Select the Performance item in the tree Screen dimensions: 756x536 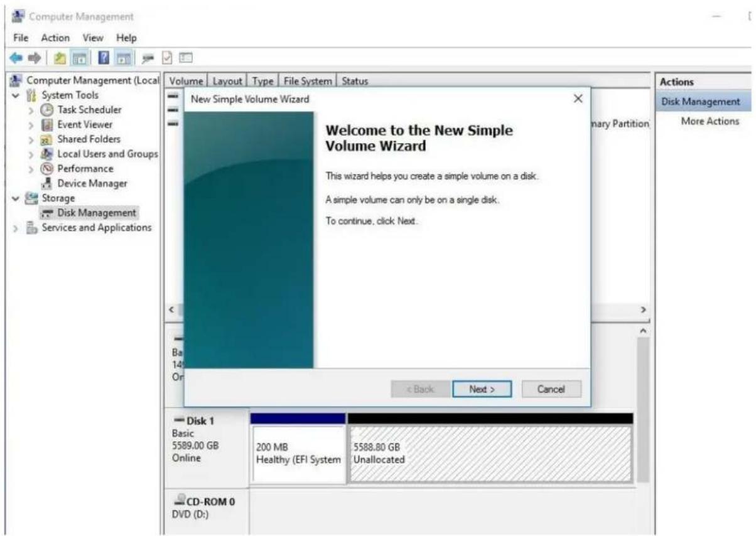pyautogui.click(x=77, y=169)
